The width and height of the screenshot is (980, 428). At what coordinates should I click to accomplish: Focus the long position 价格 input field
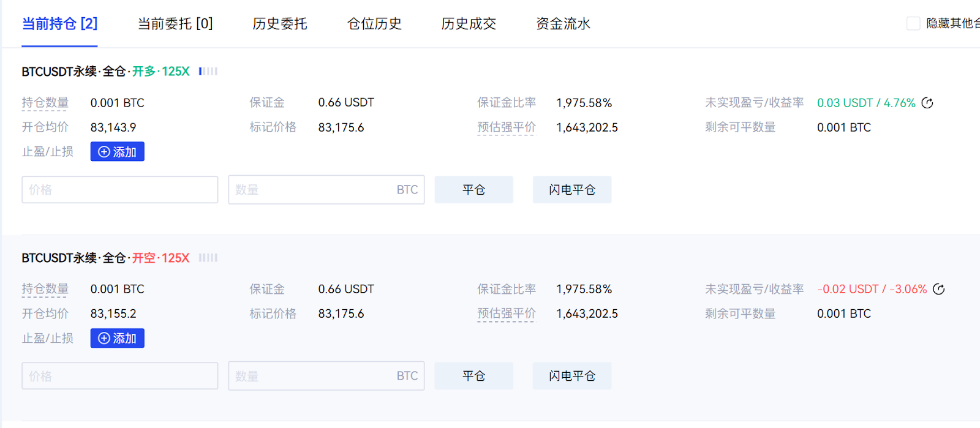[x=120, y=190]
